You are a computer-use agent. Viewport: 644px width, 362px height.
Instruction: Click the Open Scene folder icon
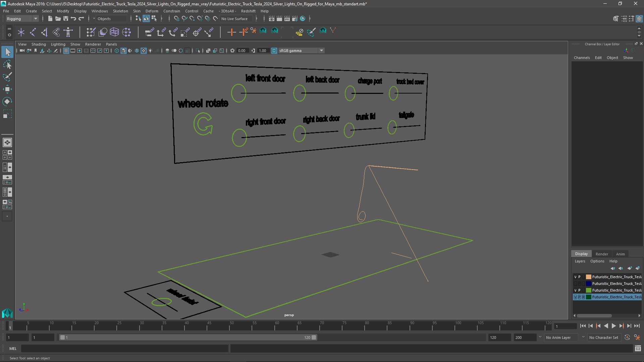coord(58,19)
